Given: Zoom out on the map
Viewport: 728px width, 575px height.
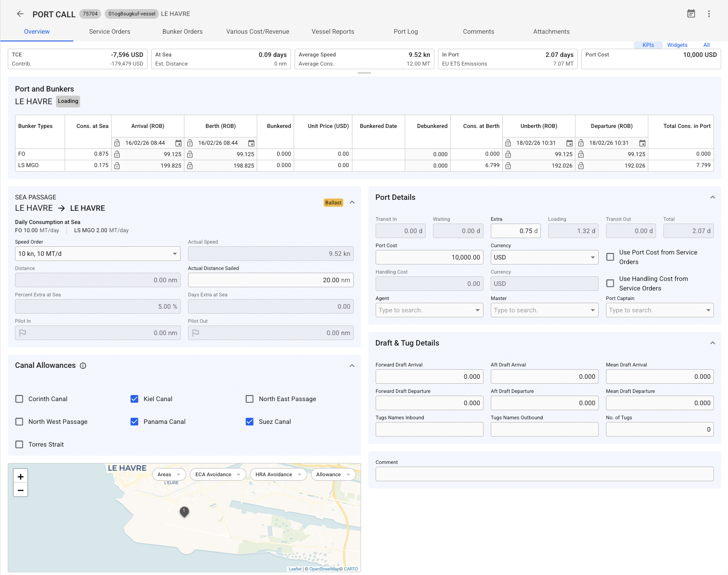Looking at the screenshot, I should pos(20,490).
